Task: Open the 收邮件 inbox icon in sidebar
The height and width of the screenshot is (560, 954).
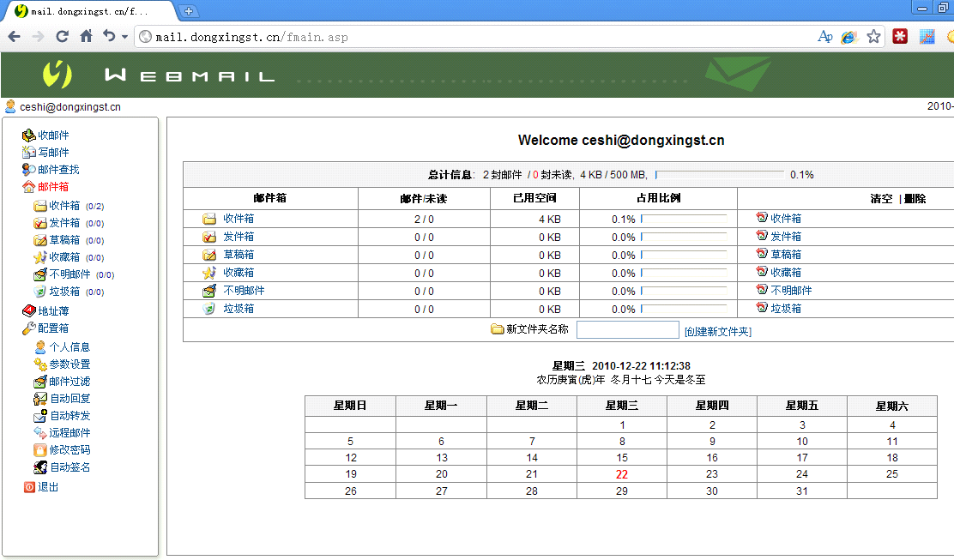Action: (x=29, y=135)
